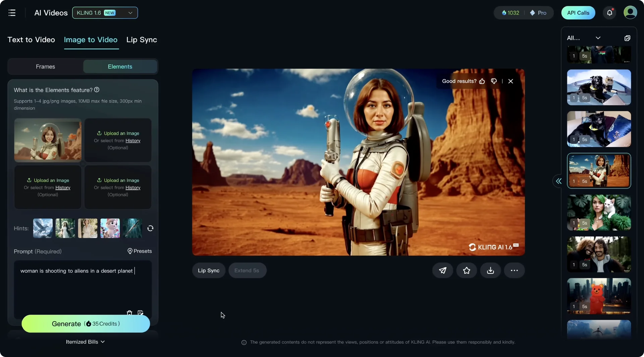Favorite the generated video with the star icon

coord(466,270)
